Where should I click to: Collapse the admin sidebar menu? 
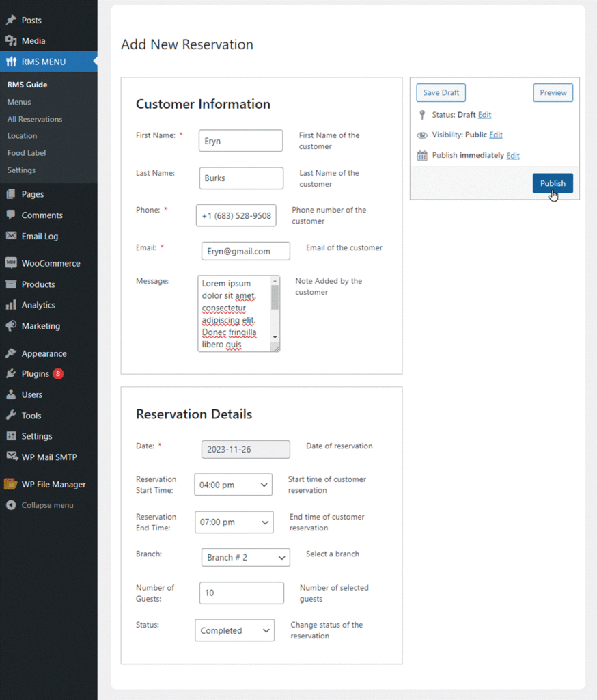(x=40, y=505)
